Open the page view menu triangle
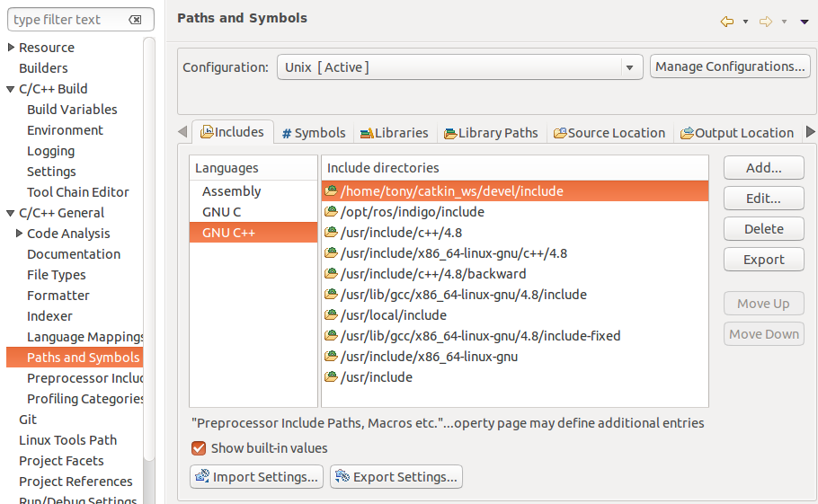The image size is (818, 504). 804,22
